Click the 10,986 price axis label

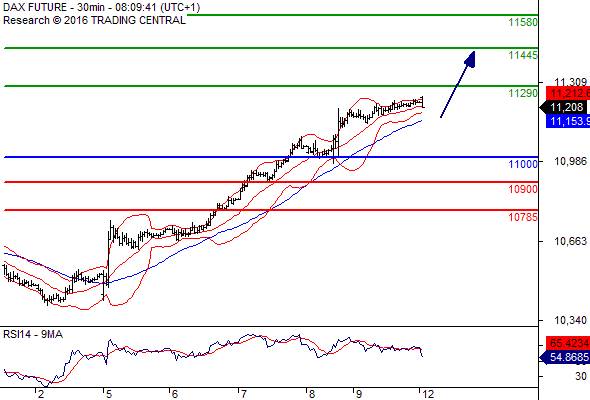[570, 161]
